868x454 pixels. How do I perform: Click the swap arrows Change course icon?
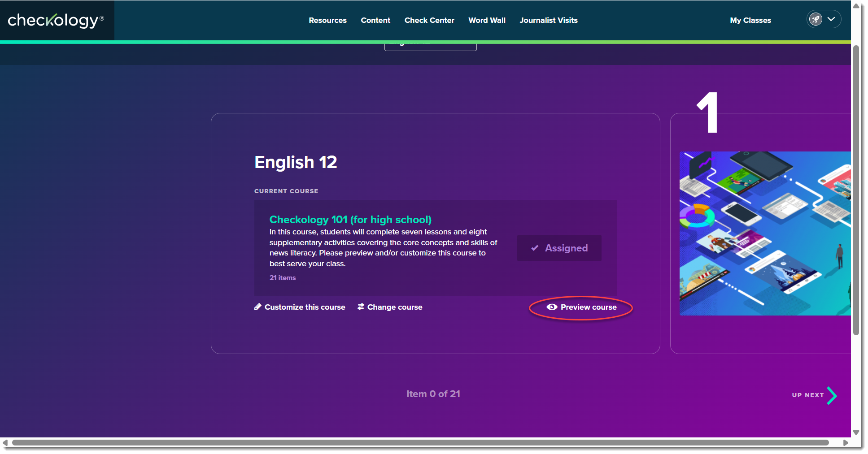(361, 307)
